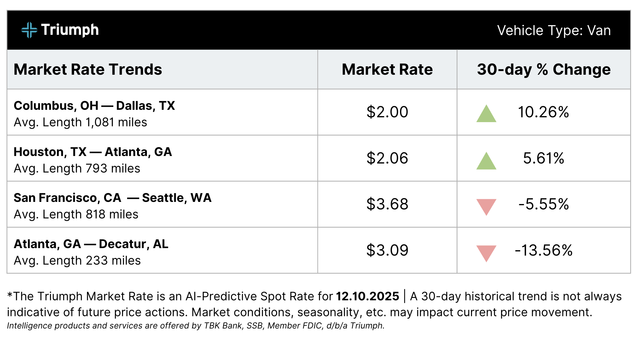This screenshot has height=354, width=644.
Task: Select the Vehicle Type: Van label
Action: (x=553, y=31)
